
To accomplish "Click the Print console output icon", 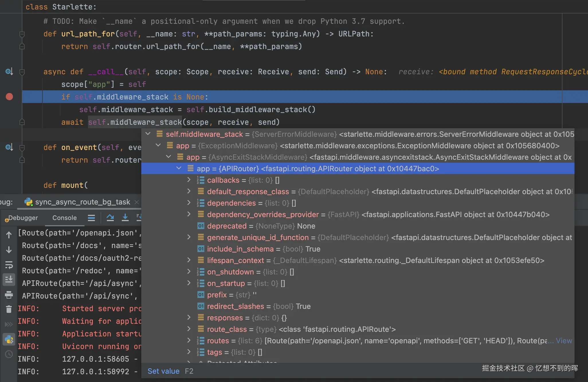I will (x=9, y=295).
